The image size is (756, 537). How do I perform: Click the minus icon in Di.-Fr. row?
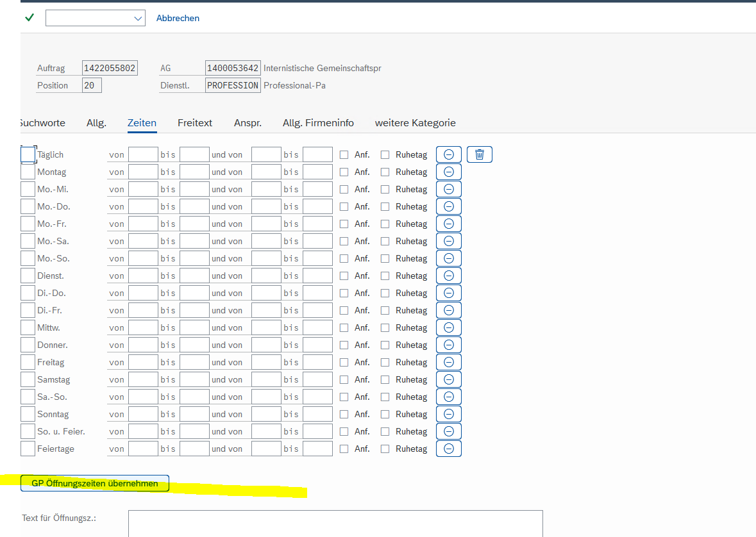[x=449, y=310]
